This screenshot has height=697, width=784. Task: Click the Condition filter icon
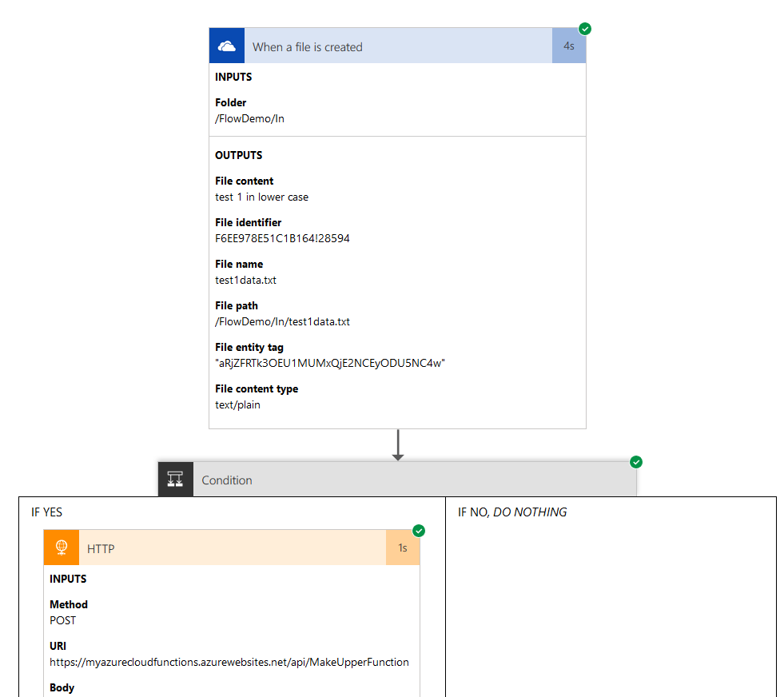(x=175, y=480)
